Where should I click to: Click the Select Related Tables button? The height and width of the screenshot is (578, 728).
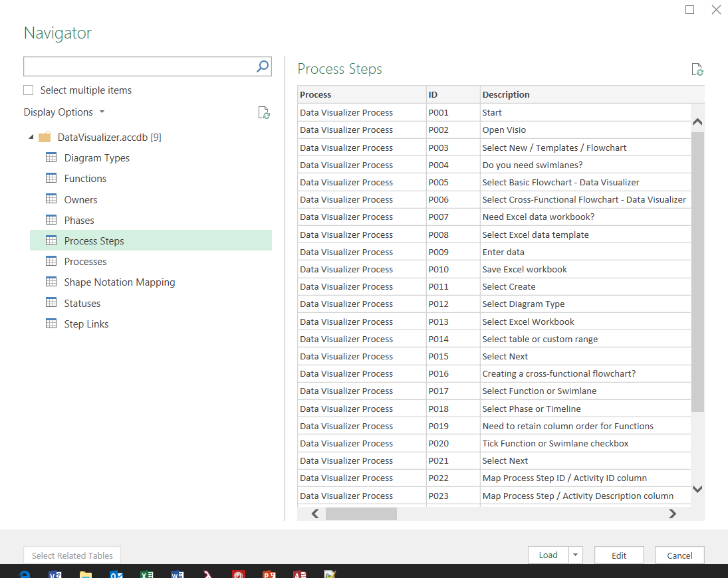point(72,555)
